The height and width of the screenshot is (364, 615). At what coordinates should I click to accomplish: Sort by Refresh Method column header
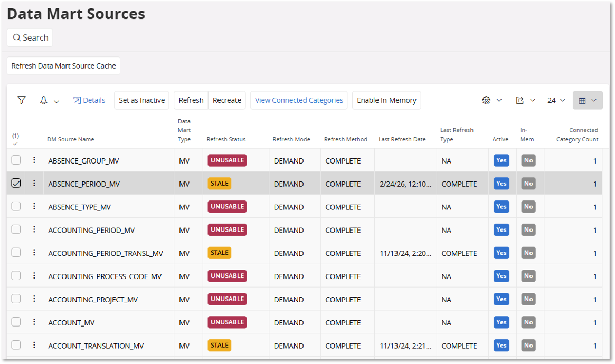(346, 139)
